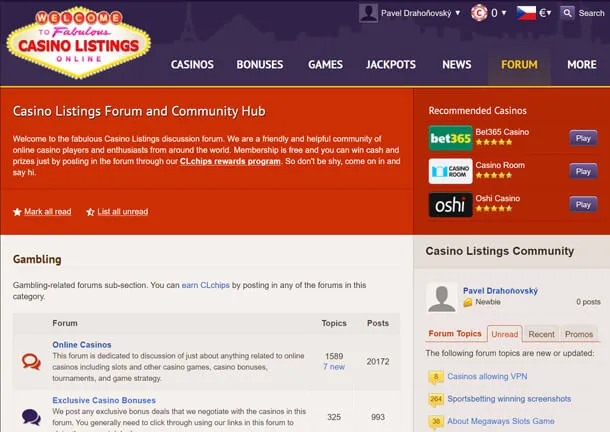Open the GAMES menu
Screen dimensions: 610x432
(325, 65)
